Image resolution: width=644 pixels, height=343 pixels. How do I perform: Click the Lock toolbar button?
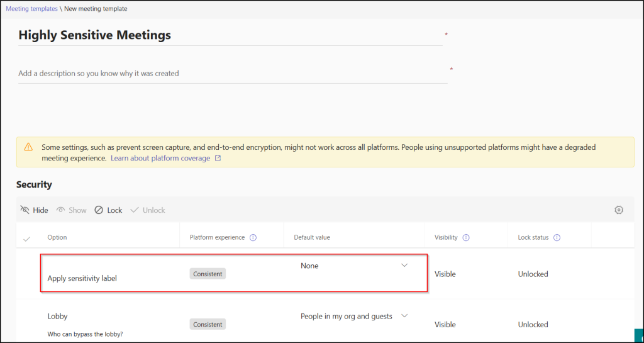[108, 210]
